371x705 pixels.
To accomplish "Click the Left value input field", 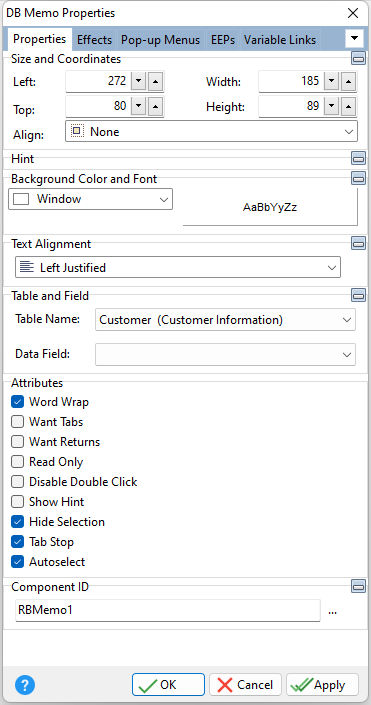I will pos(98,81).
